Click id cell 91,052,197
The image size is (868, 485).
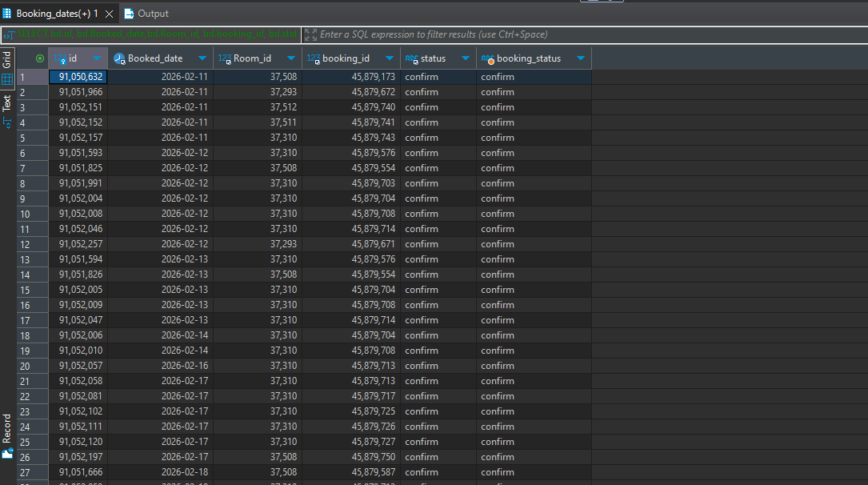coord(78,457)
